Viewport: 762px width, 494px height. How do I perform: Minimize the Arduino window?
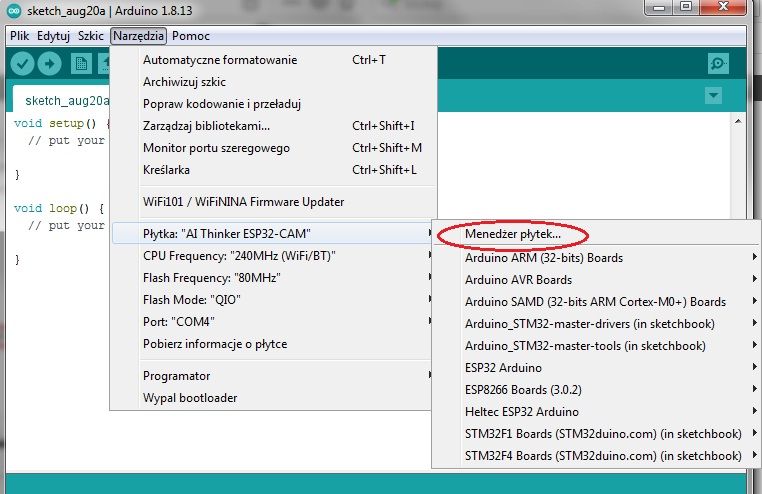[659, 7]
